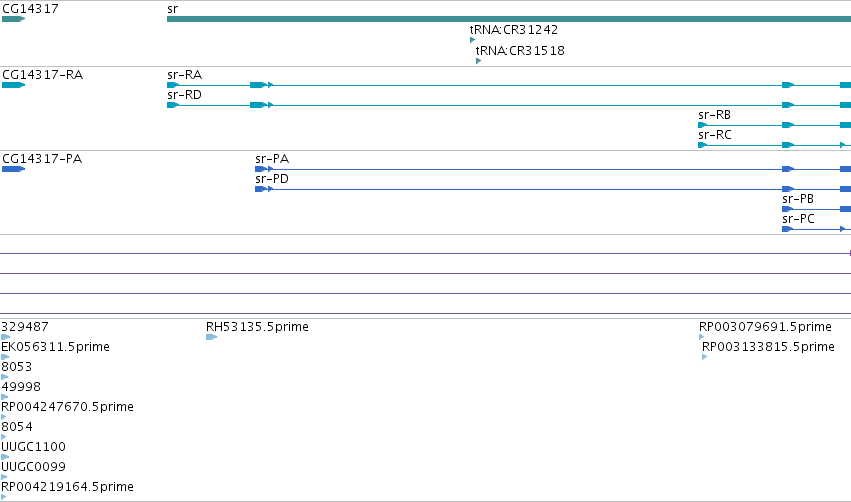Image resolution: width=851 pixels, height=502 pixels.
Task: Click the sr gene name label
Action: [173, 8]
